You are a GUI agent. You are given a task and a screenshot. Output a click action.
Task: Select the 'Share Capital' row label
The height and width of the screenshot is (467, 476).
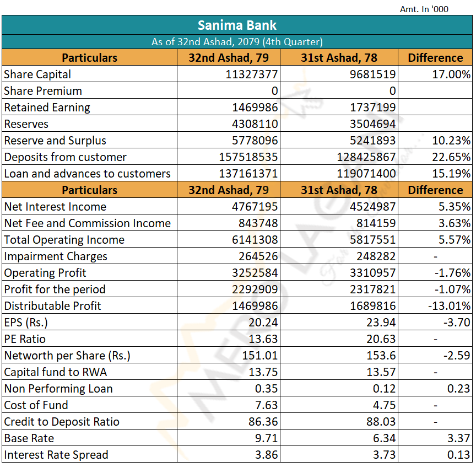tap(37, 74)
